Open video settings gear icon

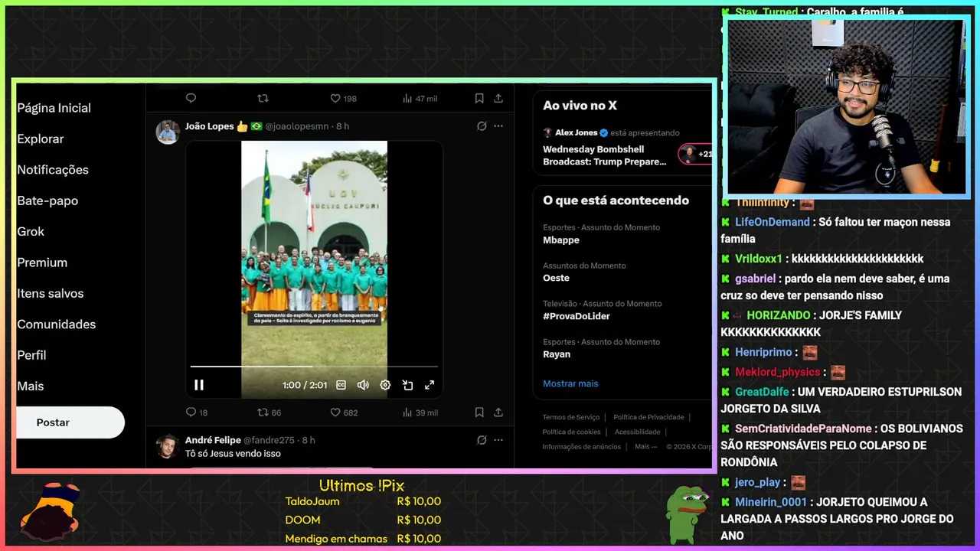[385, 385]
